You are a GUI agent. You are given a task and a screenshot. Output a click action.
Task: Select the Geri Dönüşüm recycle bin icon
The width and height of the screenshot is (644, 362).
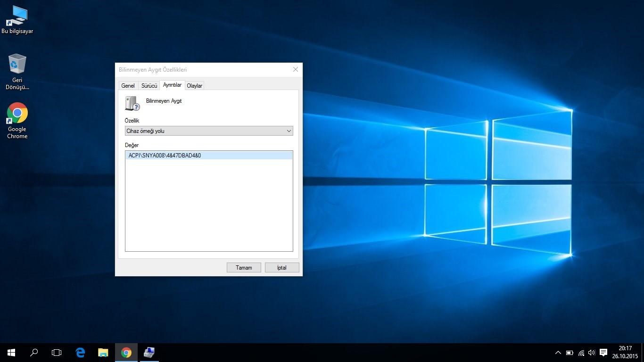17,71
